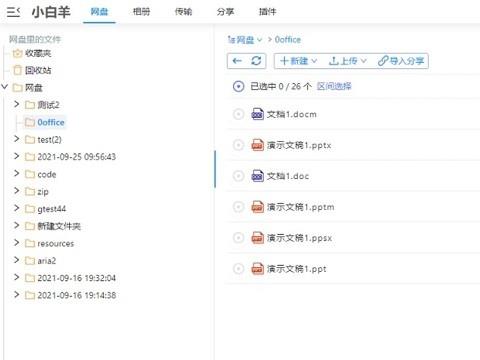Click the PowerPoint icon of 演示文稿1.ppsx

(257, 238)
